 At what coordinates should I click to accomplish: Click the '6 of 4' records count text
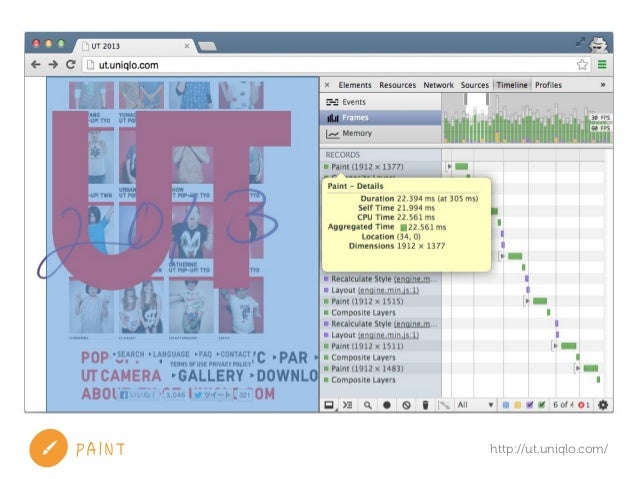pos(563,405)
